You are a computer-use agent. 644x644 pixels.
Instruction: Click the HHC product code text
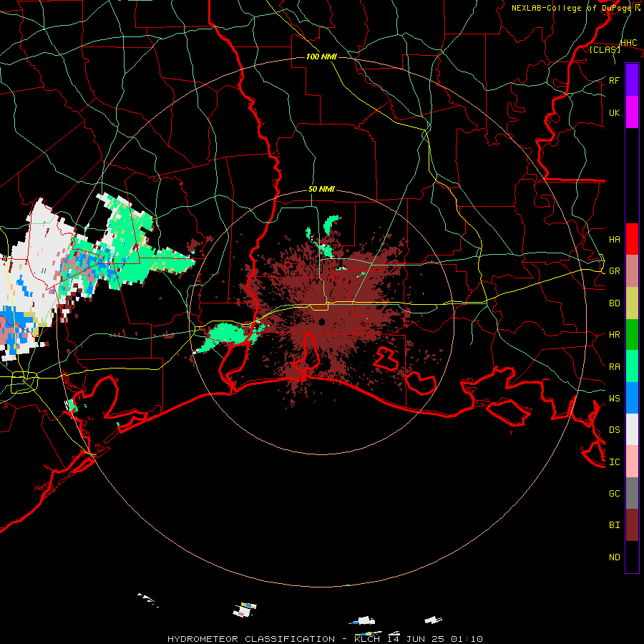coord(628,43)
